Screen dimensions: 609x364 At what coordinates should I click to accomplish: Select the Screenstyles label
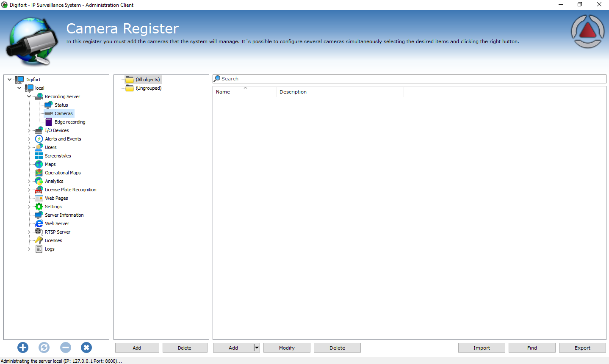58,156
